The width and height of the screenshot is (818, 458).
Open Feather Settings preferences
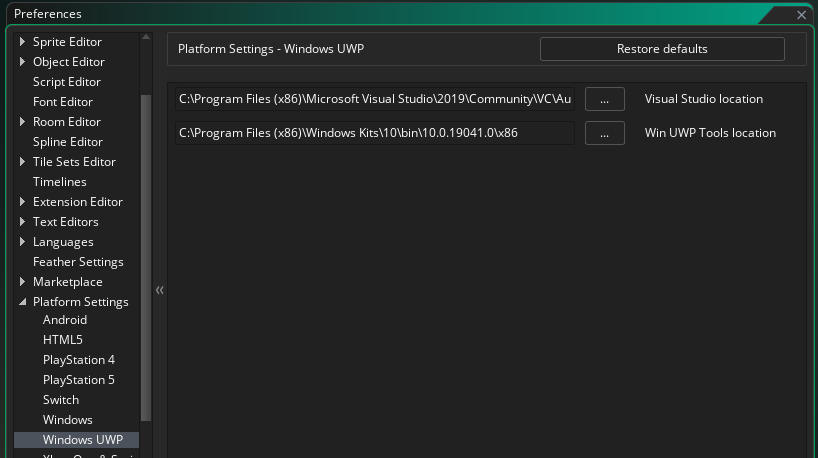coord(78,262)
